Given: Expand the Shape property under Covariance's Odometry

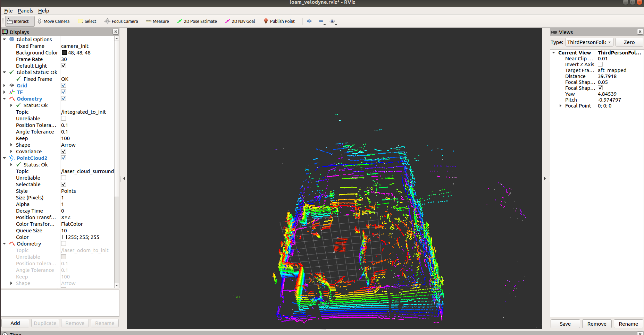Looking at the screenshot, I should click(11, 145).
